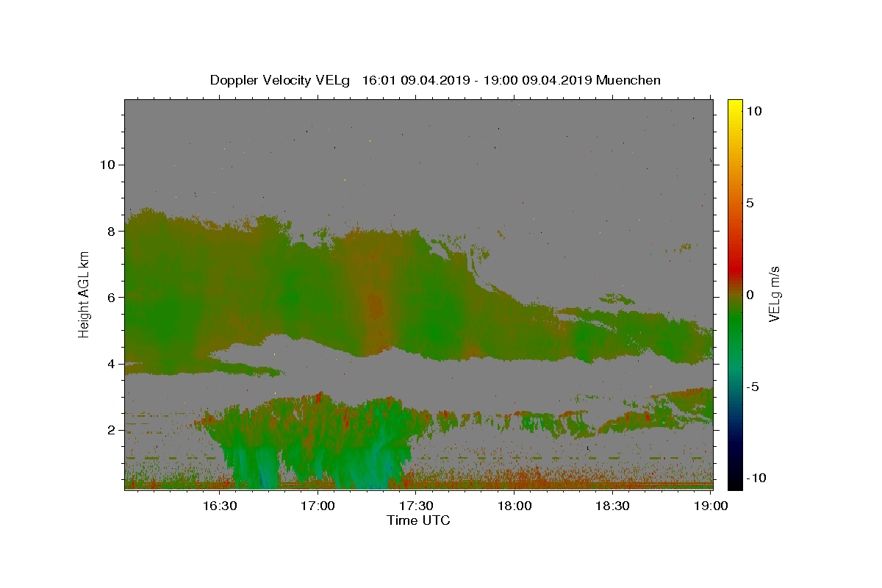The height and width of the screenshot is (588, 882).
Task: Click the "VELg m/s" colorbar label
Action: tap(774, 294)
